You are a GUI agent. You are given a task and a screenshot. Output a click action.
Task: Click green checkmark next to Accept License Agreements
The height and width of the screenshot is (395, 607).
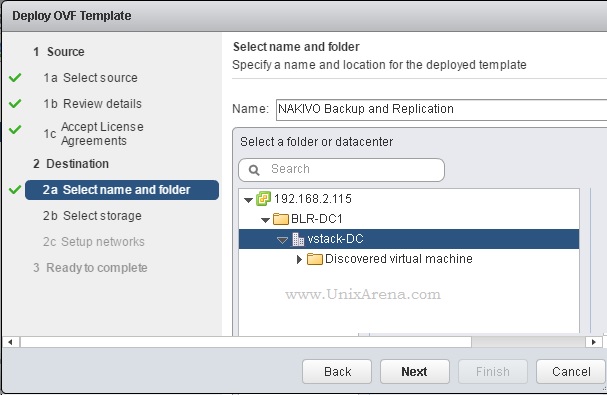point(15,129)
